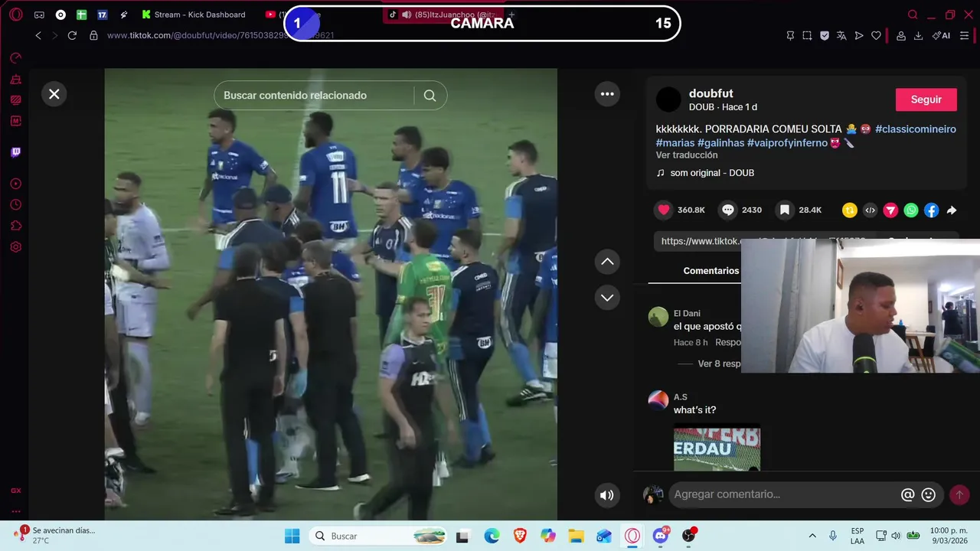Screen dimensions: 980x551
Task: Click the red send-to-friends share icon
Action: click(x=890, y=210)
